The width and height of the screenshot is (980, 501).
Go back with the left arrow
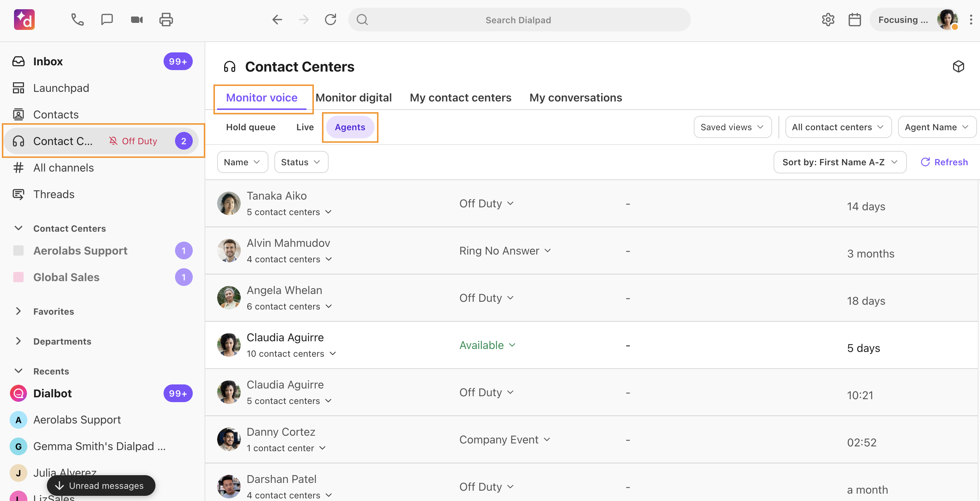277,20
